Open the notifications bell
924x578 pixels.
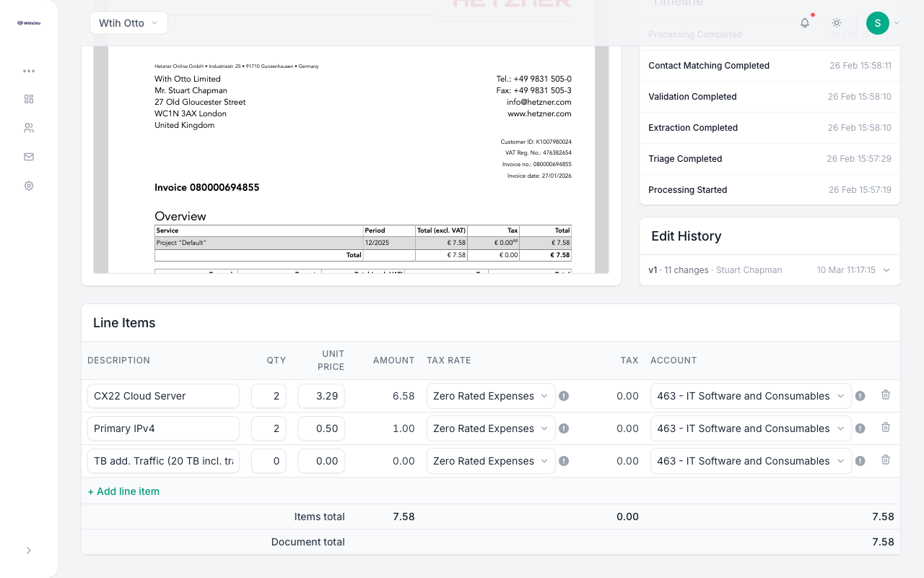[x=805, y=23]
